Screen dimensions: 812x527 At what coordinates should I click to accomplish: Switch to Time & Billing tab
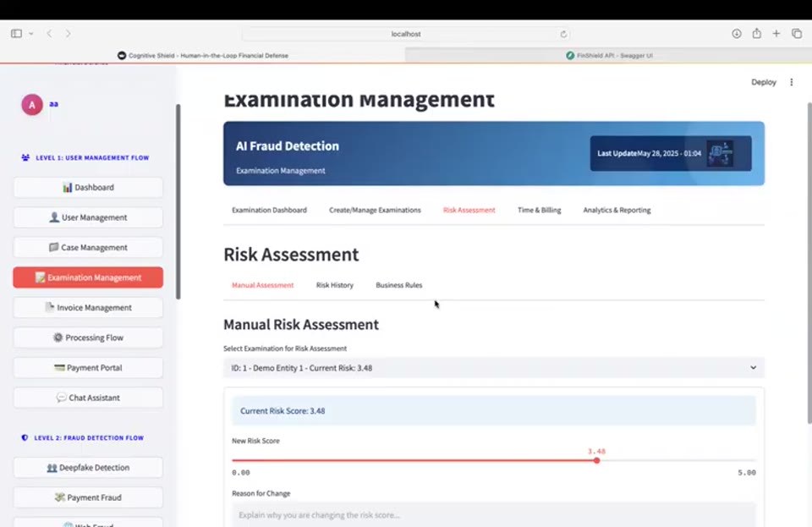point(539,210)
